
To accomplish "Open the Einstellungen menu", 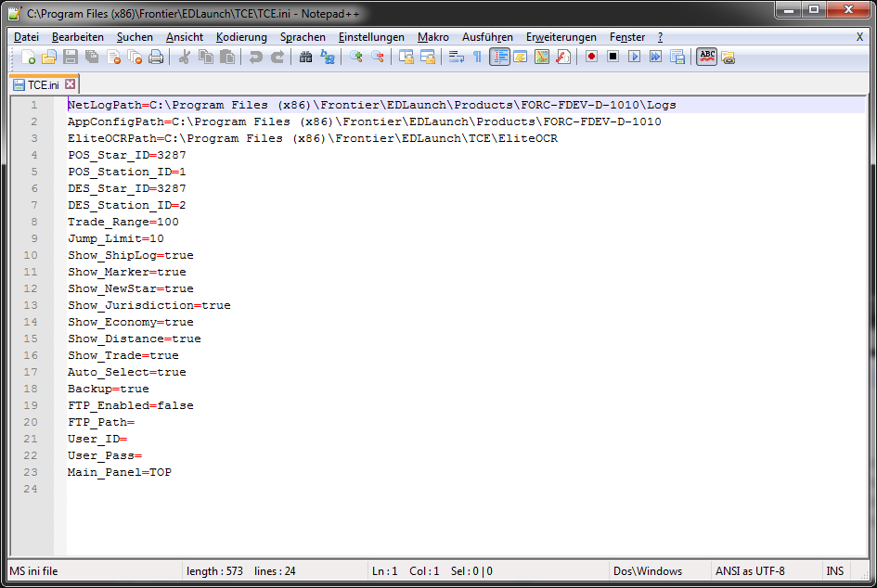I will (x=371, y=37).
